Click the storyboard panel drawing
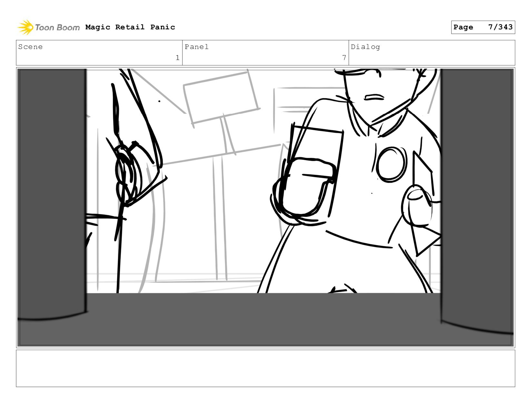This screenshot has width=532, height=411. (265, 208)
